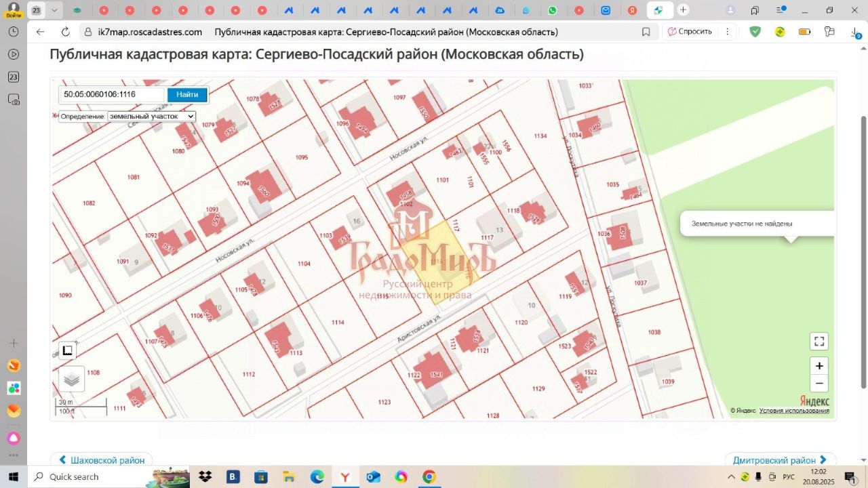Reload the page with refresh icon
Image resolution: width=868 pixels, height=488 pixels.
66,32
